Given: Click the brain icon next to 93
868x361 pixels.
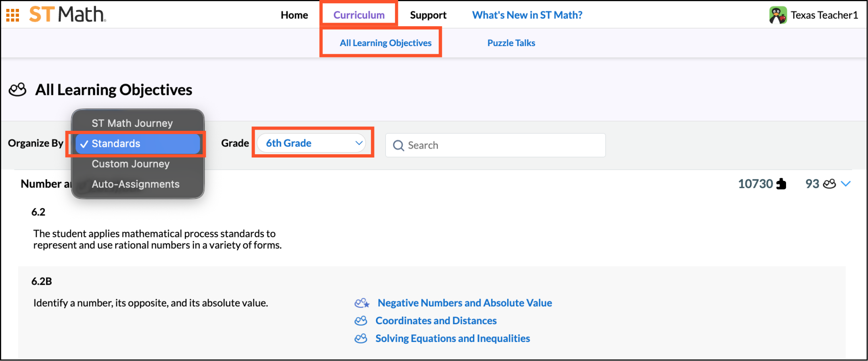Looking at the screenshot, I should pos(829,184).
